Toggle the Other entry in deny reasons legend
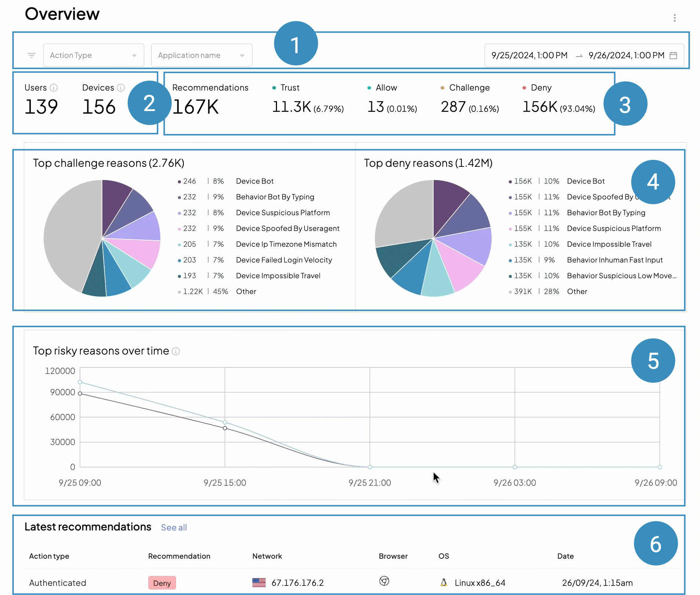The image size is (700, 595). pyautogui.click(x=577, y=291)
